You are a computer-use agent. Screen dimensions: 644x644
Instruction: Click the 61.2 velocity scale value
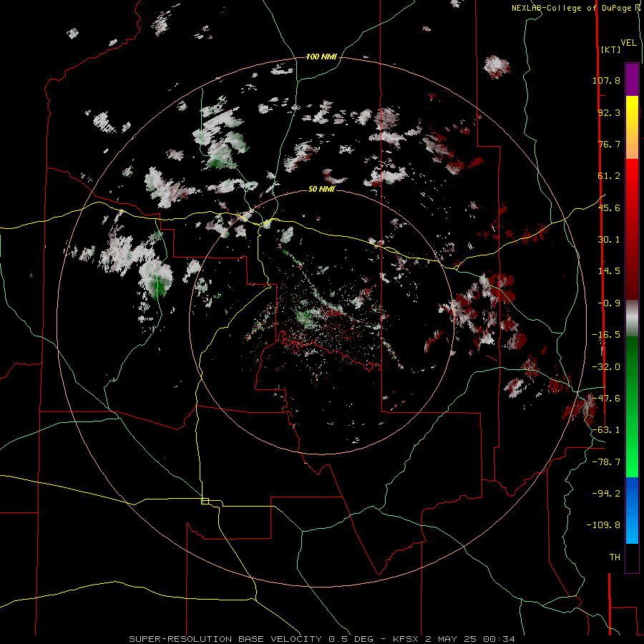(x=609, y=176)
